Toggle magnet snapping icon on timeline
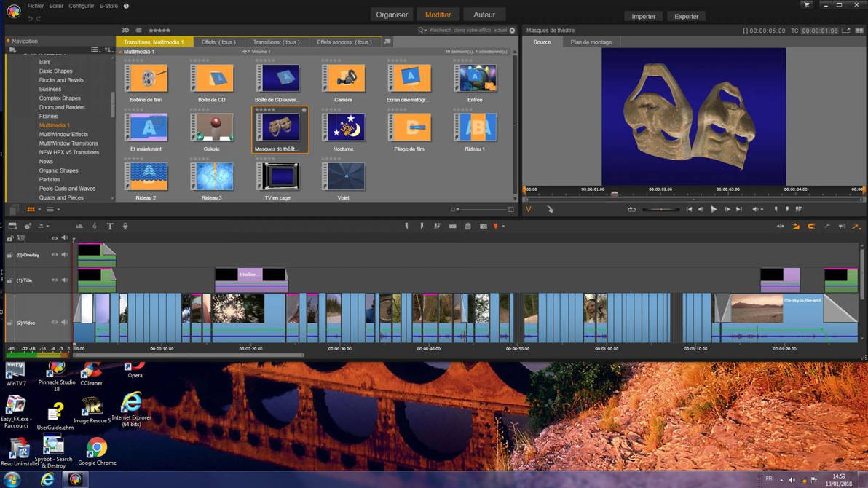 tap(811, 226)
